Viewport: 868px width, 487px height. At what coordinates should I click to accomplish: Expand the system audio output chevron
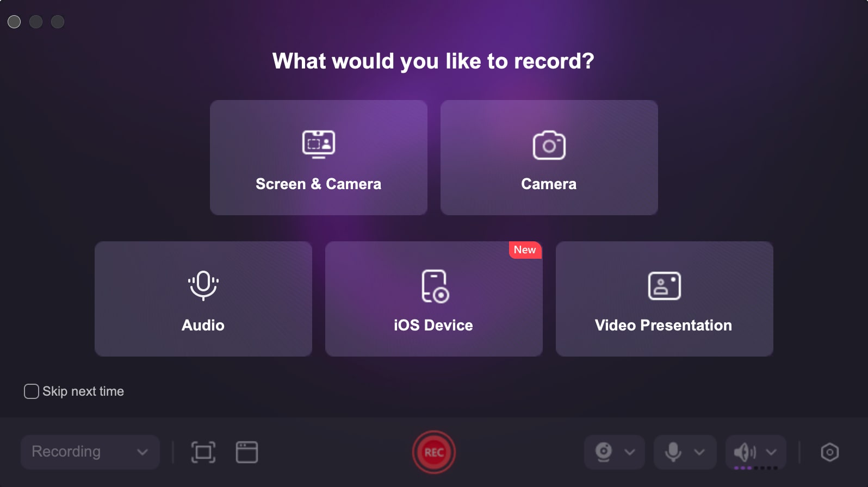(x=771, y=452)
